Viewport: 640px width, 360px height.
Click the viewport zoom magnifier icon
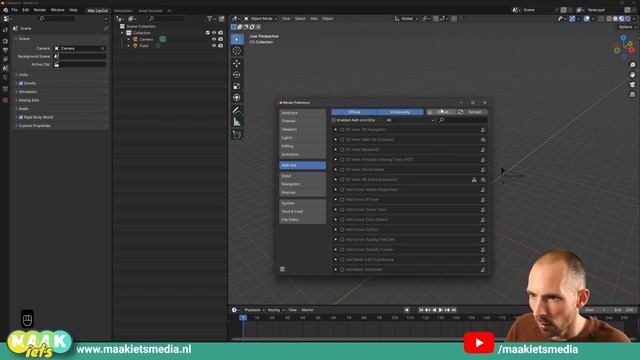(632, 65)
